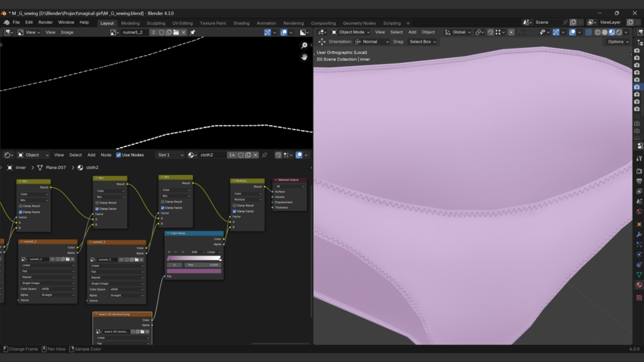This screenshot has height=362, width=644.
Task: Disable Clamp Factor on the Multiply node
Action: (x=234, y=211)
